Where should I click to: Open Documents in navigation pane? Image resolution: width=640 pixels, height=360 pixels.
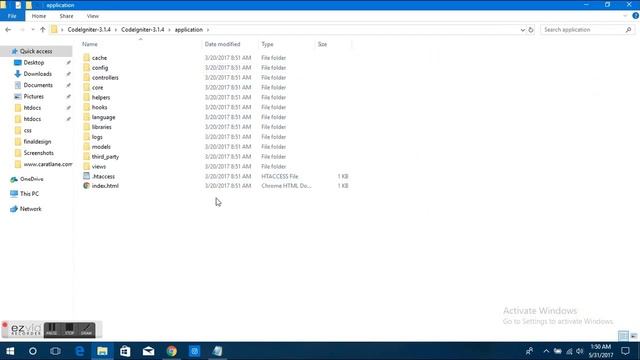pos(38,85)
